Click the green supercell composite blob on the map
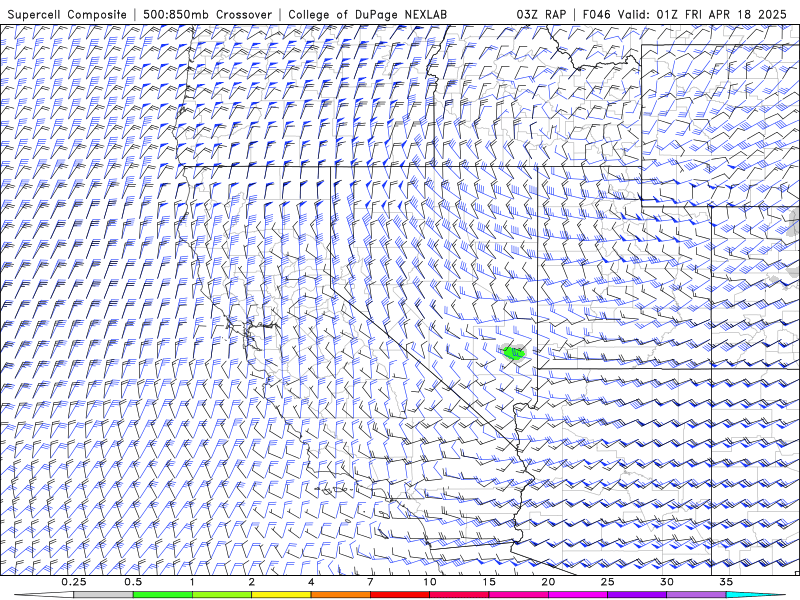Image resolution: width=800 pixels, height=600 pixels. 514,353
